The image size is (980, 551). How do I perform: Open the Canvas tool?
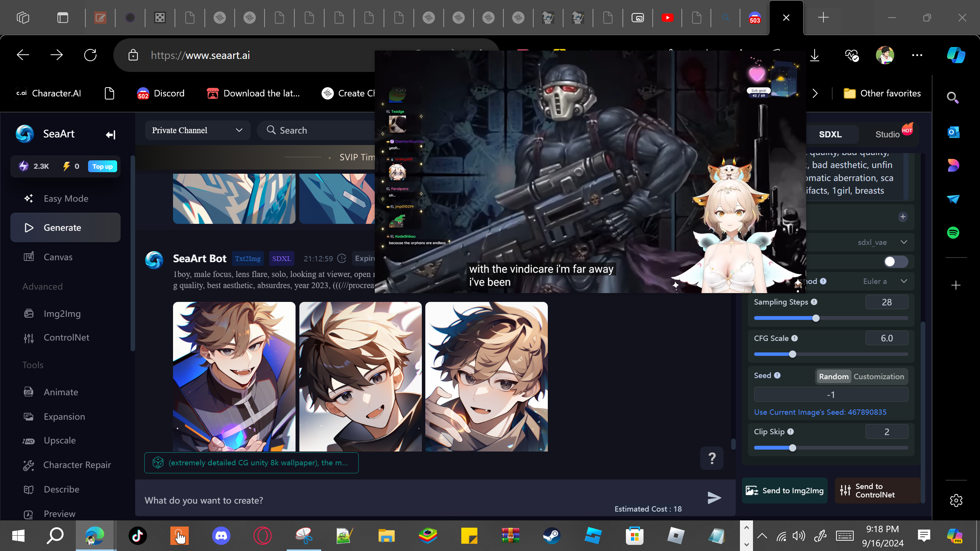coord(65,257)
